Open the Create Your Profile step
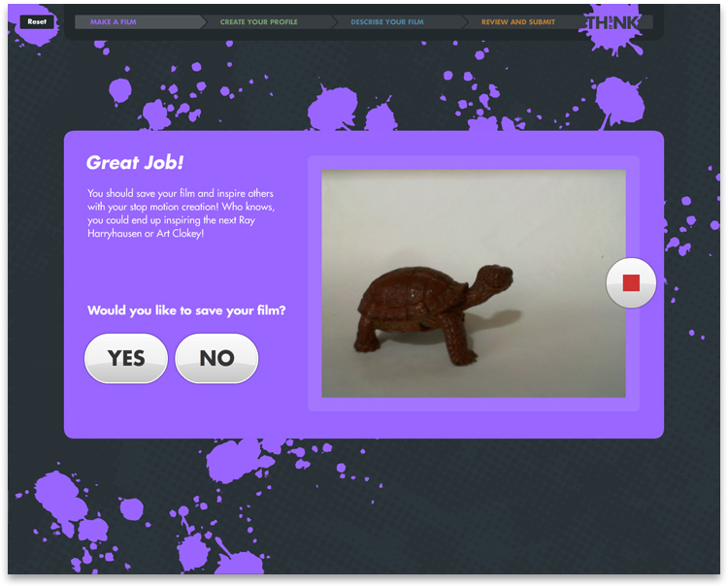Screen dimensions: 728x587 click(268, 21)
